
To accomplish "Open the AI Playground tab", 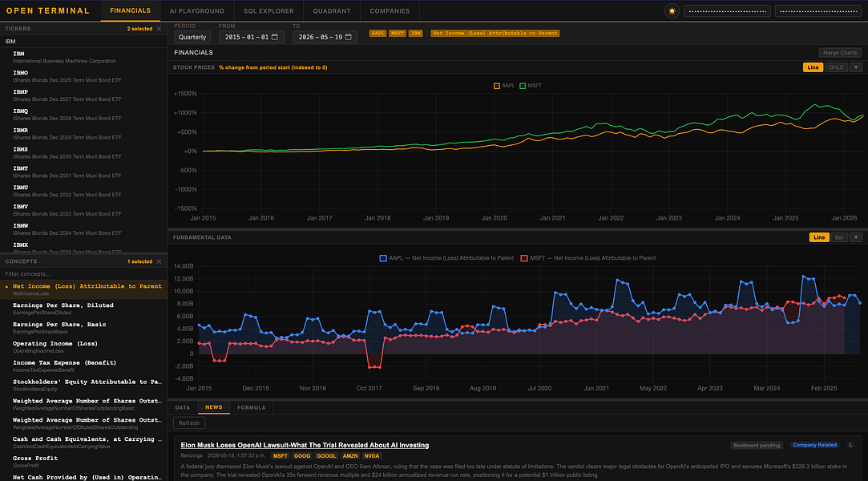I will coord(197,11).
